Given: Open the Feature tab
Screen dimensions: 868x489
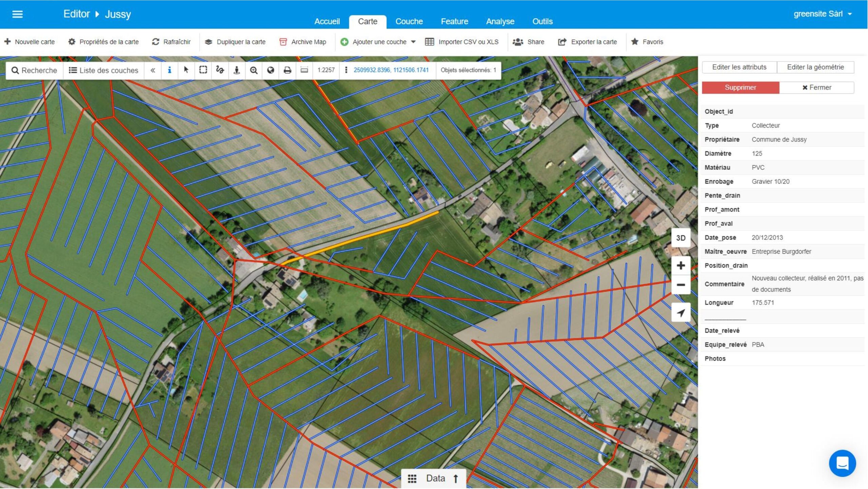Looking at the screenshot, I should [x=454, y=21].
